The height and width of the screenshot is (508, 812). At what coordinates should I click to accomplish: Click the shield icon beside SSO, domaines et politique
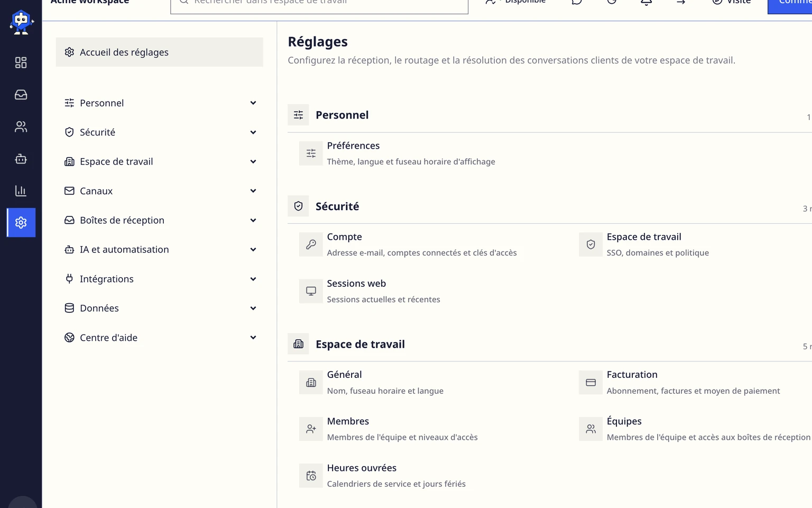tap(590, 244)
